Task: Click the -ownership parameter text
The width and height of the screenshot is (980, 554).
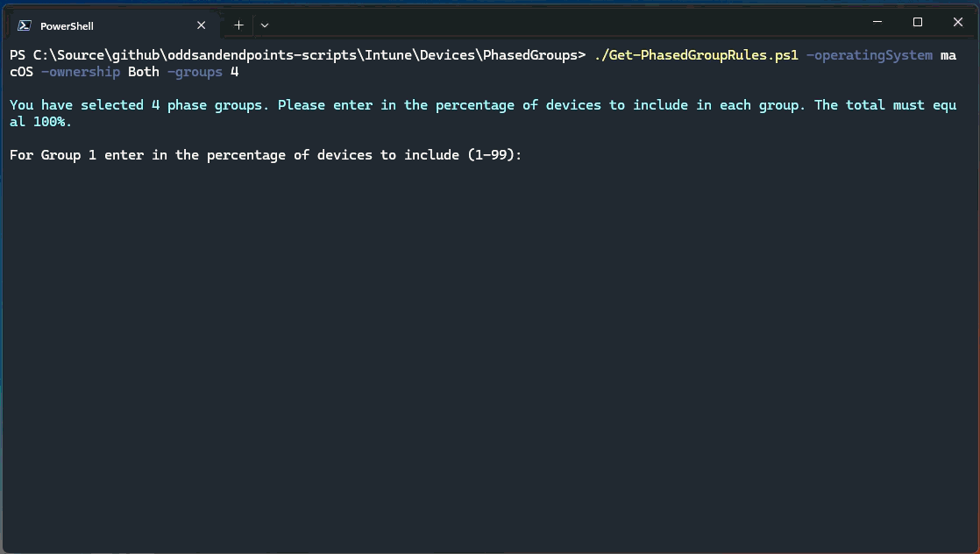Action: click(x=81, y=72)
